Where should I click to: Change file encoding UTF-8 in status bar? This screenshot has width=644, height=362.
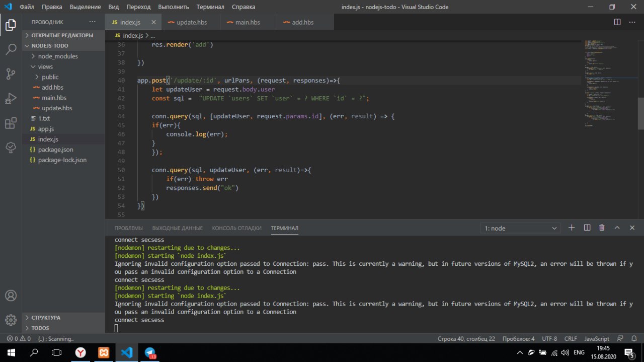point(549,339)
